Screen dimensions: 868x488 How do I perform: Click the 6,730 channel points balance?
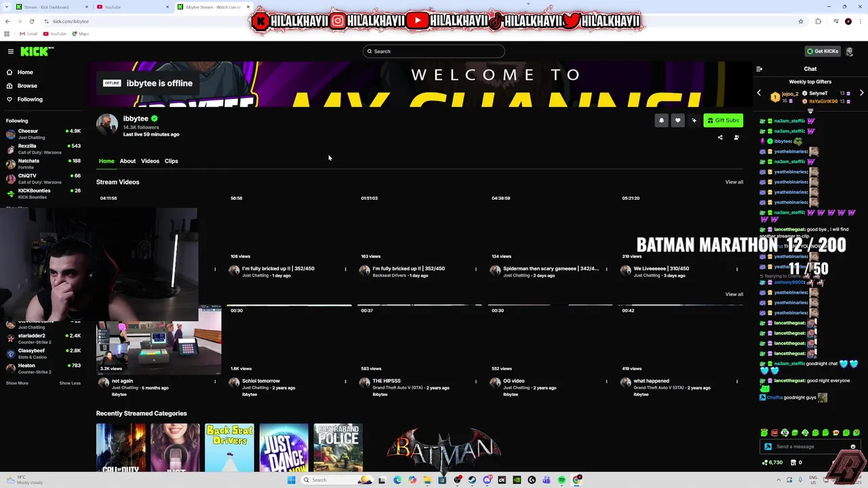pyautogui.click(x=772, y=463)
